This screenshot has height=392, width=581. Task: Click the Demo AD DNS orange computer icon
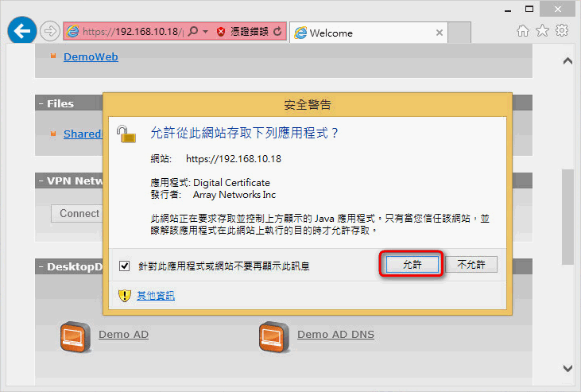[274, 337]
